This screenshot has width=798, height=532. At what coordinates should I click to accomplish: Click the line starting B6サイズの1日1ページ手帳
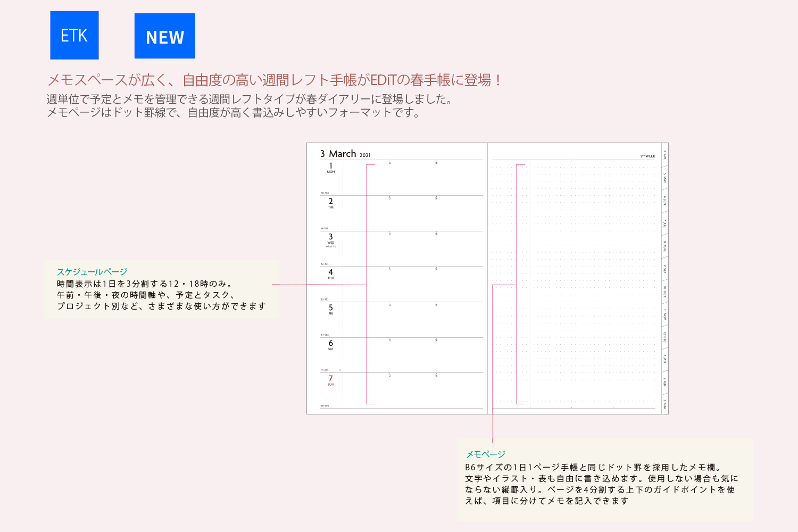coord(593,467)
